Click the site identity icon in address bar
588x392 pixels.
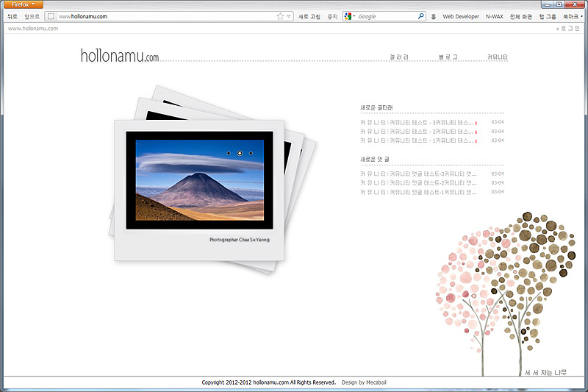(x=51, y=16)
